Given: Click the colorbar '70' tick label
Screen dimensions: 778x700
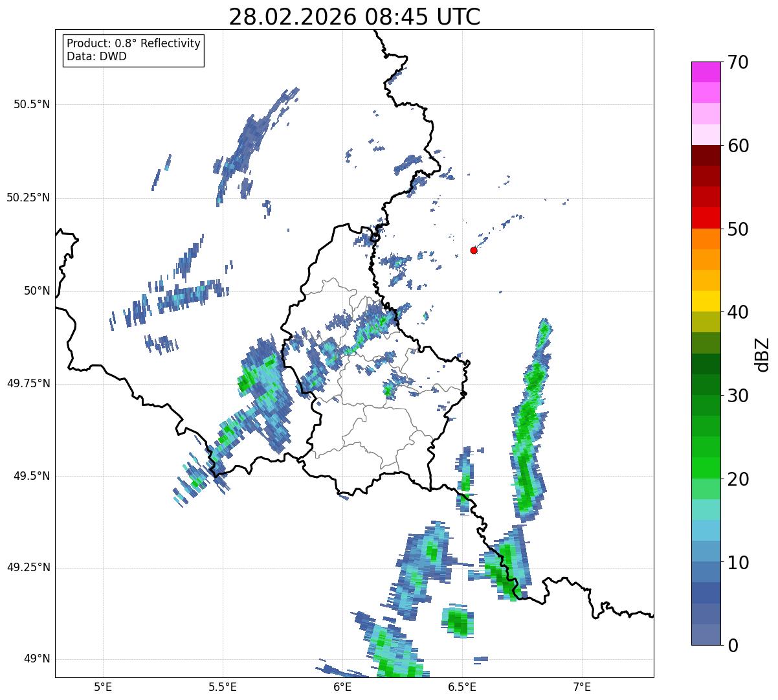Looking at the screenshot, I should click(738, 62).
